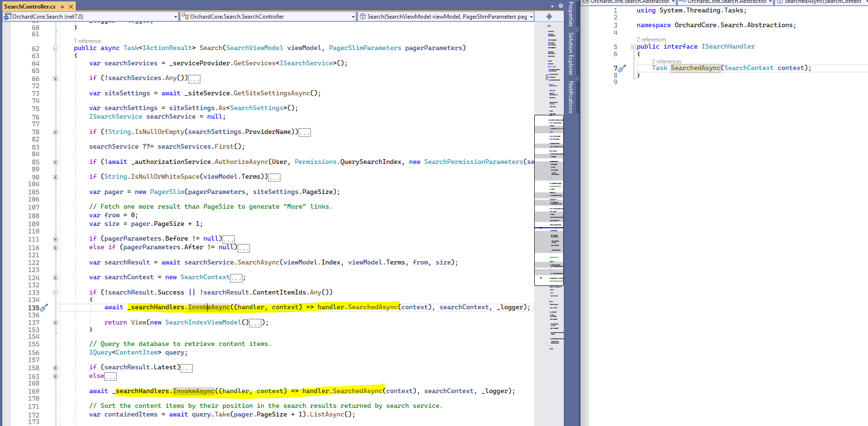868x426 pixels.
Task: Click the ellipsis box after new SearchContext
Action: 236,278
